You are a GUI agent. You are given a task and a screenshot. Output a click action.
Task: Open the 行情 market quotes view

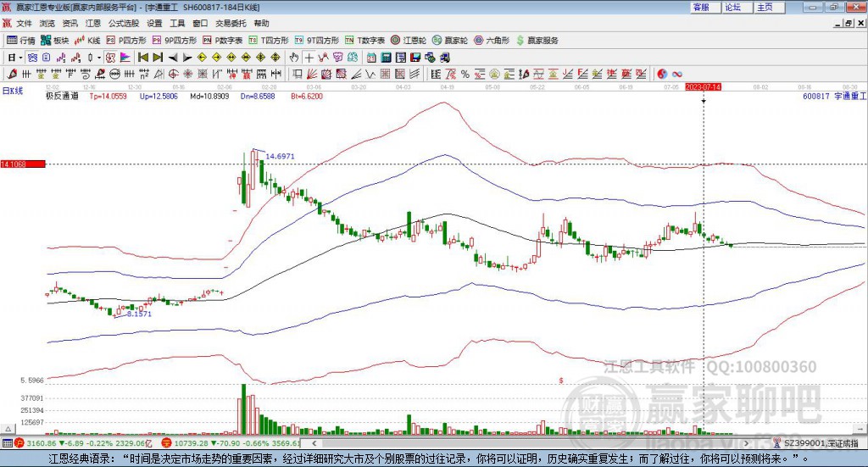20,41
